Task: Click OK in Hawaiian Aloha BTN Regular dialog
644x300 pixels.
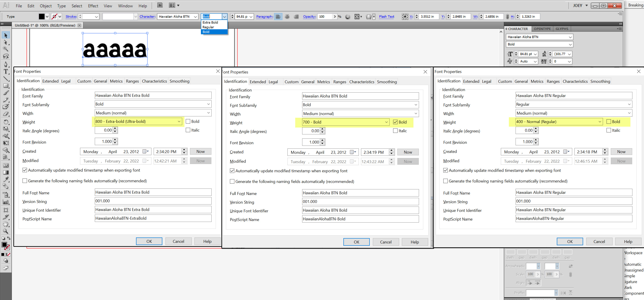Action: tap(570, 241)
